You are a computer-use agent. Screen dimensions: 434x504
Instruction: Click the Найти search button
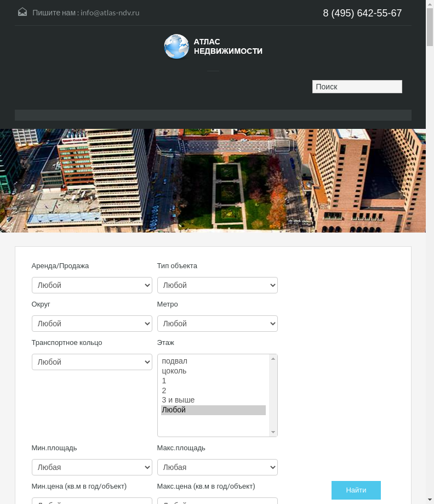pos(356,490)
